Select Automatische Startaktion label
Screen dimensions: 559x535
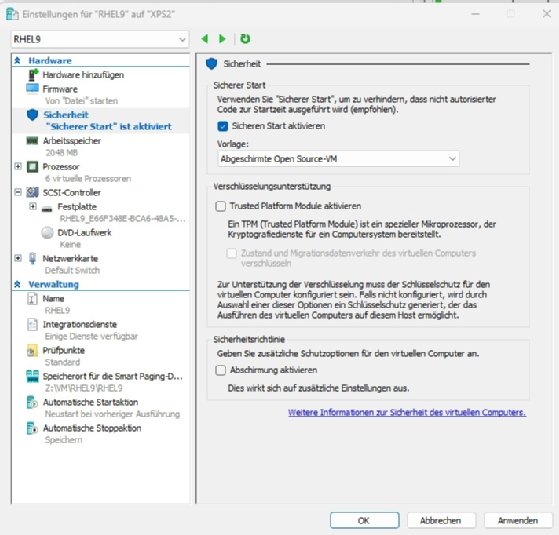tap(91, 402)
